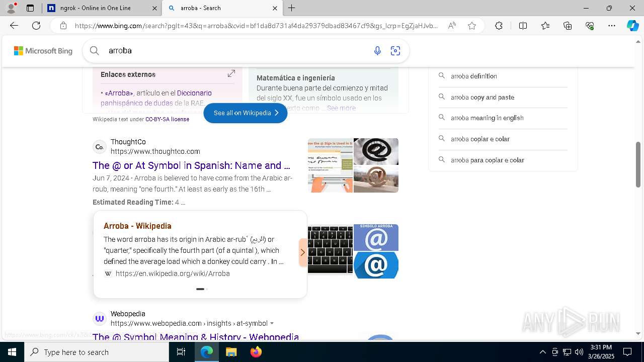Close the ngrok tab
This screenshot has width=644, height=362.
pos(154,8)
